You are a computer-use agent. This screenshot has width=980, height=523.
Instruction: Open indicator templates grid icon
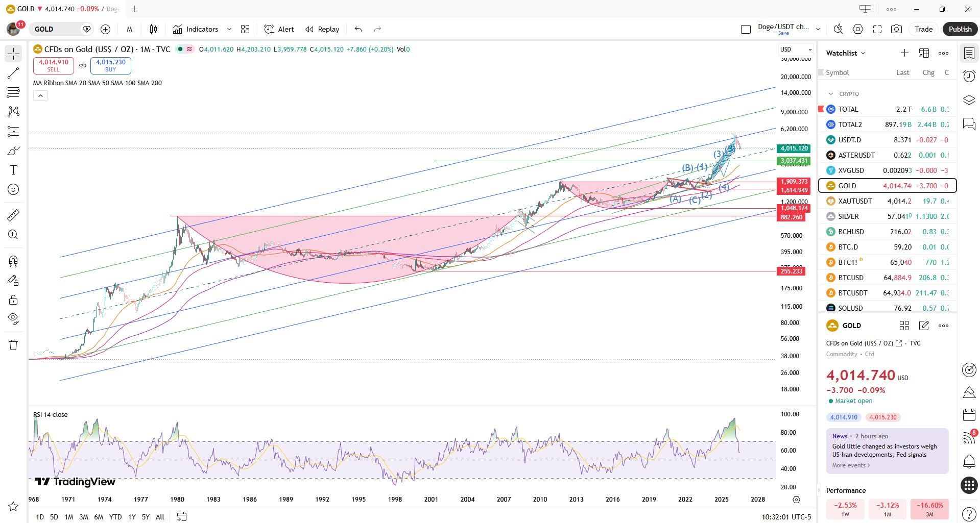click(245, 29)
